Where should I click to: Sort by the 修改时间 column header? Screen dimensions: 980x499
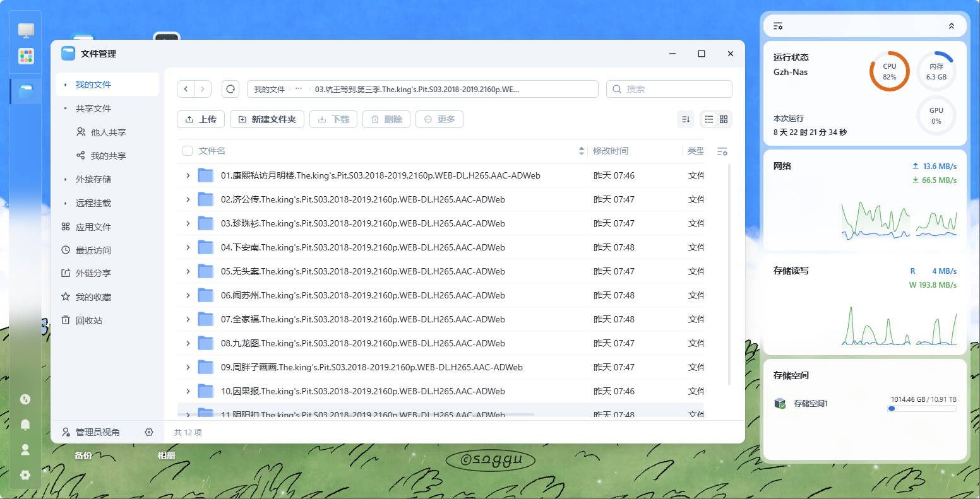coord(611,151)
